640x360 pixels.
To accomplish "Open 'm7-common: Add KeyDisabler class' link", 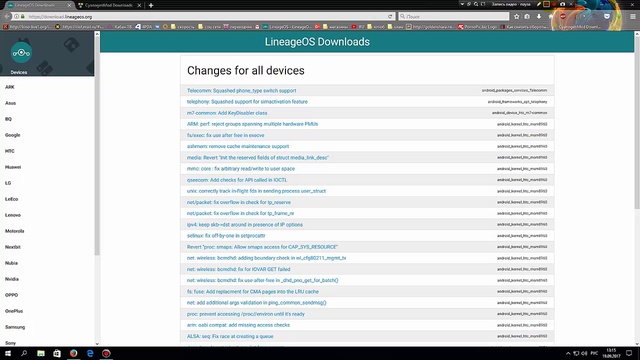I will click(x=227, y=113).
